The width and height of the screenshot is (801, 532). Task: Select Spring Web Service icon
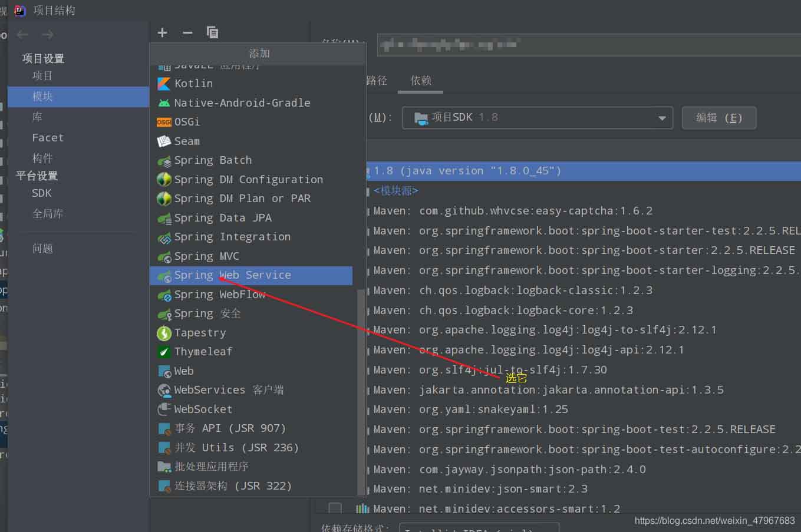pos(164,275)
